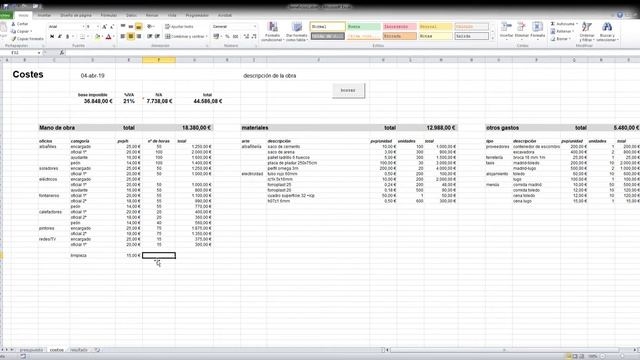Toggle center horizontal alignment

coord(131,36)
